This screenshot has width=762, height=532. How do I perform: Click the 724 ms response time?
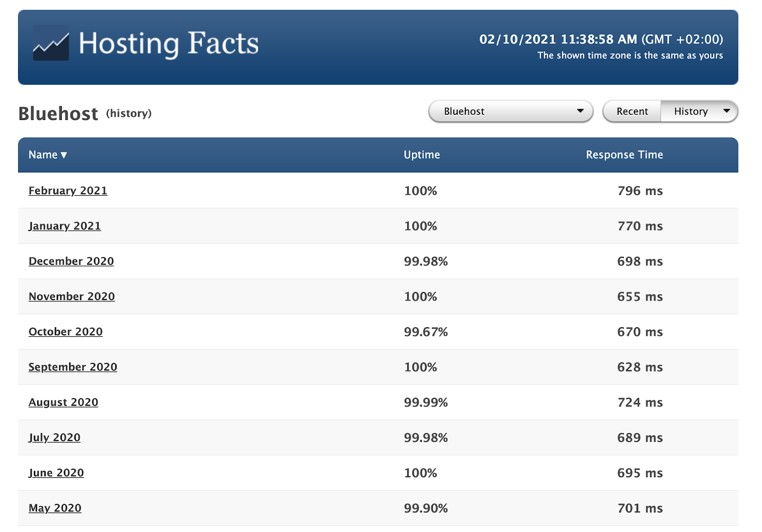coord(640,402)
